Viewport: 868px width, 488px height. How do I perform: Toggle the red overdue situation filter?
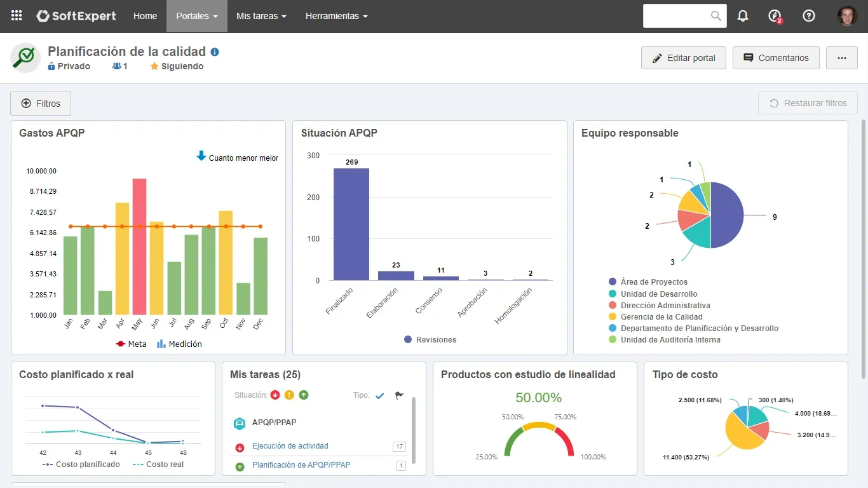click(x=275, y=395)
